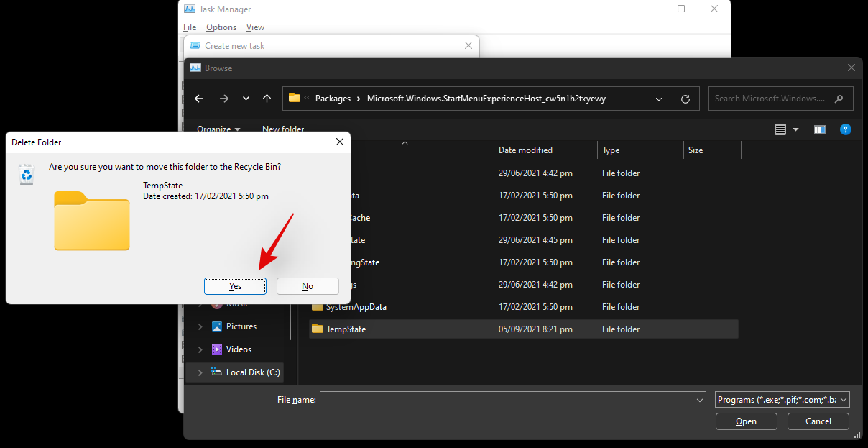868x448 pixels.
Task: Select the Local Disk (C:) drive
Action: [252, 372]
